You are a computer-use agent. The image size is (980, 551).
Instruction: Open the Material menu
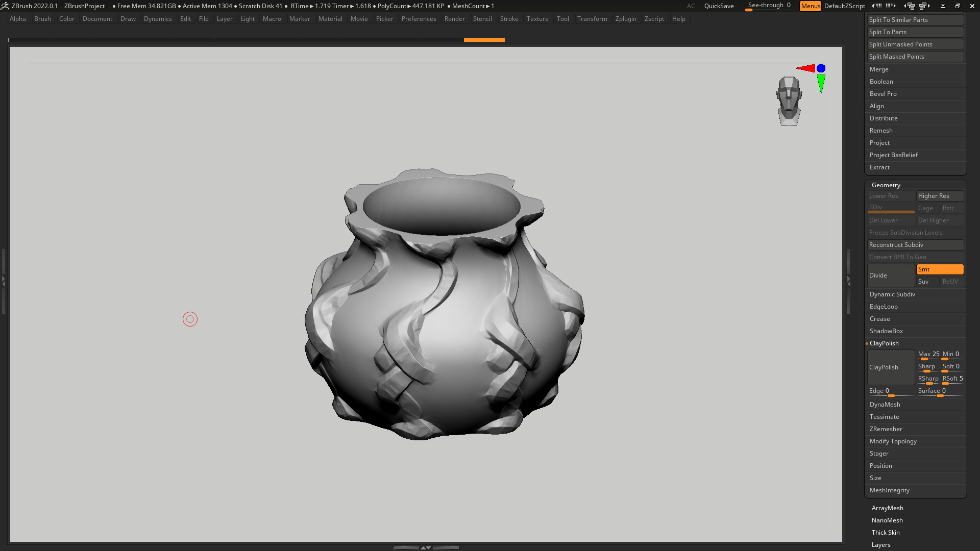[x=330, y=19]
